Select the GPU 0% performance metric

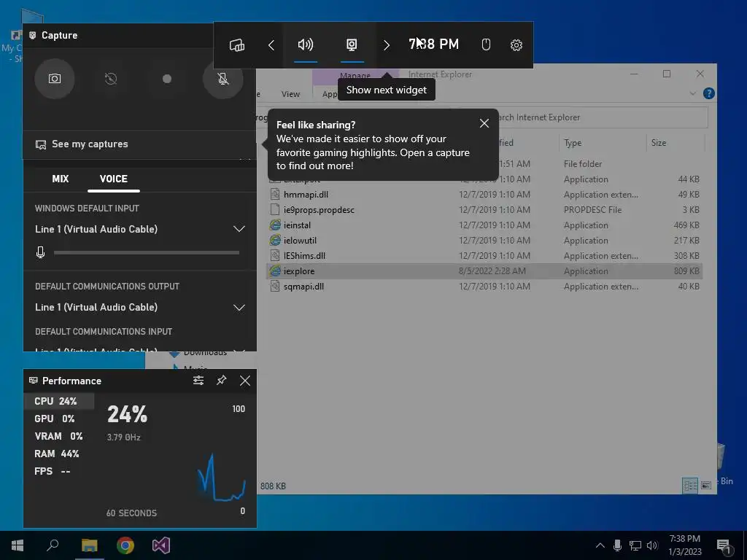pos(54,419)
